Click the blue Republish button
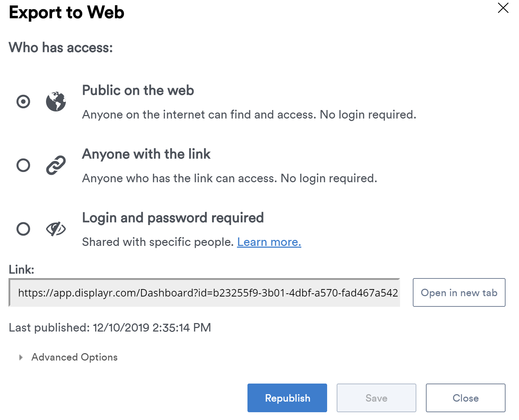This screenshot has width=519, height=420. pyautogui.click(x=287, y=398)
